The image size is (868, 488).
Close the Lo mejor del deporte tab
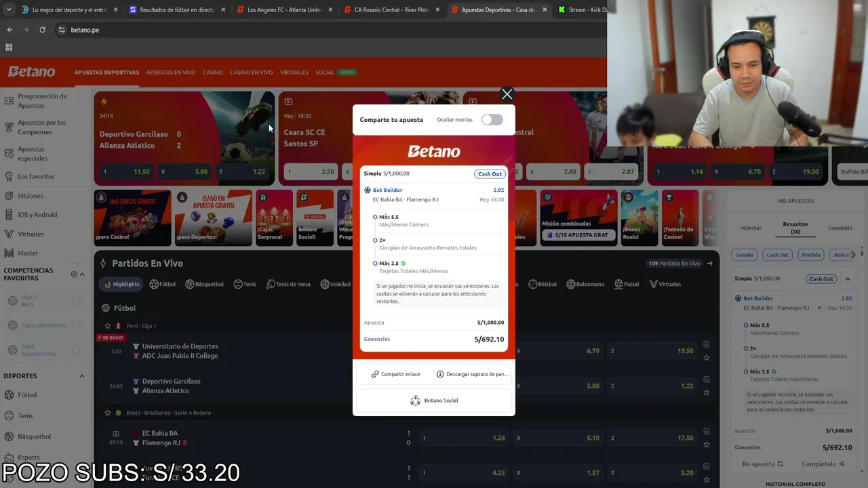(115, 9)
